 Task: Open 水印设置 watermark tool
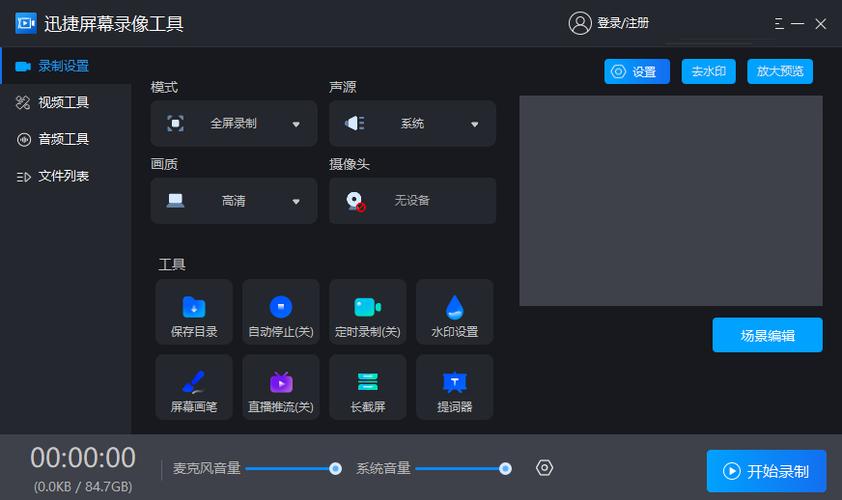pyautogui.click(x=455, y=312)
